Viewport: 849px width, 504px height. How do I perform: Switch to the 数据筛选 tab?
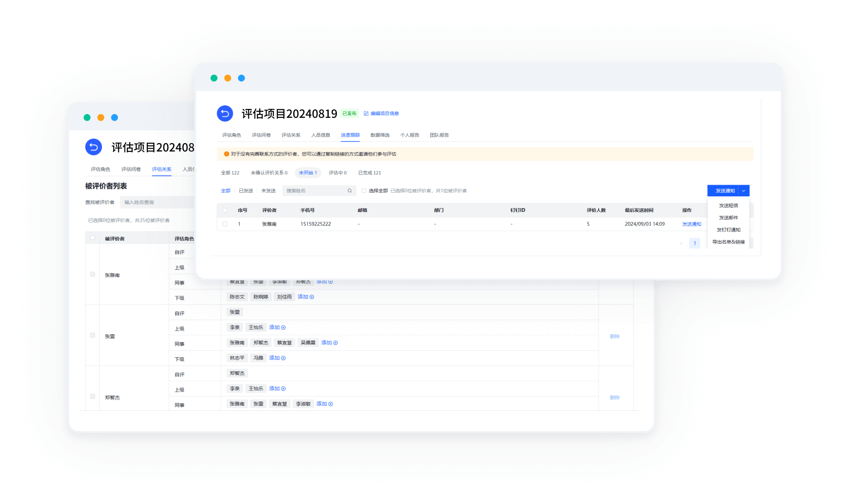380,135
